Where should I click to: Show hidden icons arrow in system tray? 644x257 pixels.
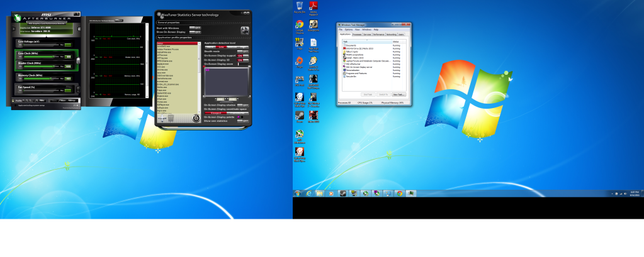point(613,194)
